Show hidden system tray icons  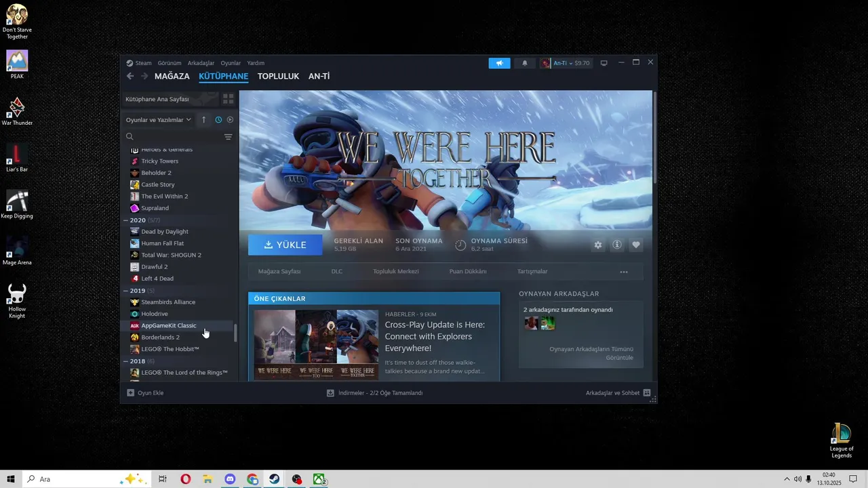tap(787, 479)
